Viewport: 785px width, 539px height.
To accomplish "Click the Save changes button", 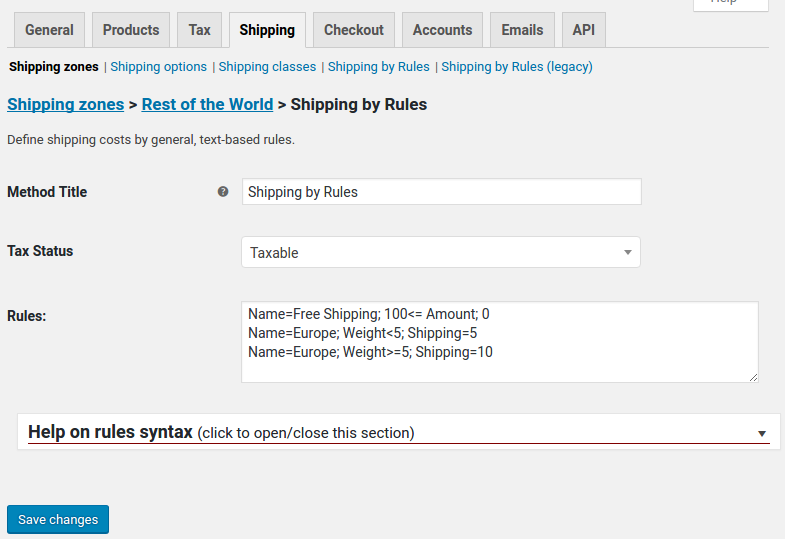I will (x=58, y=520).
